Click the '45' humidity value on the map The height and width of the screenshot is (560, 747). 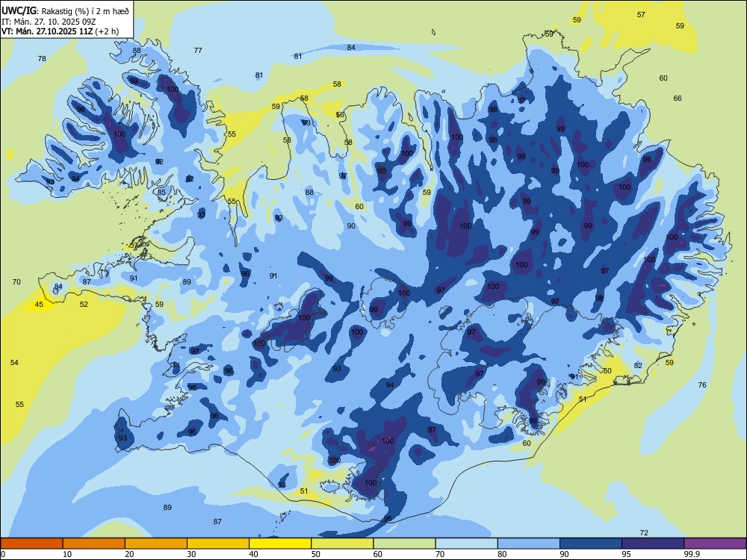click(x=39, y=305)
